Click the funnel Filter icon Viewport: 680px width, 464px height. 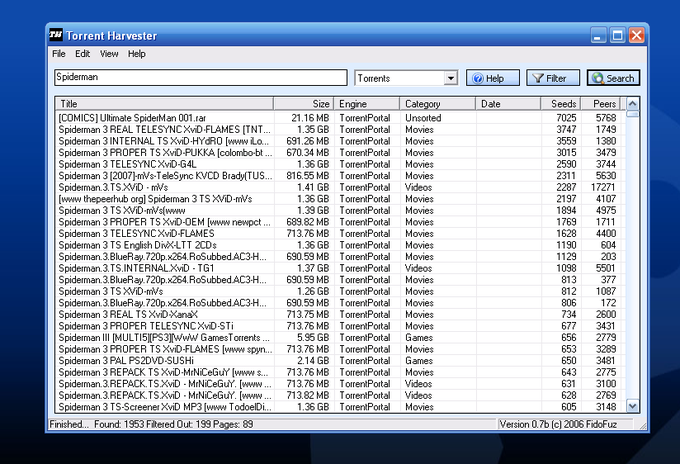(x=538, y=78)
